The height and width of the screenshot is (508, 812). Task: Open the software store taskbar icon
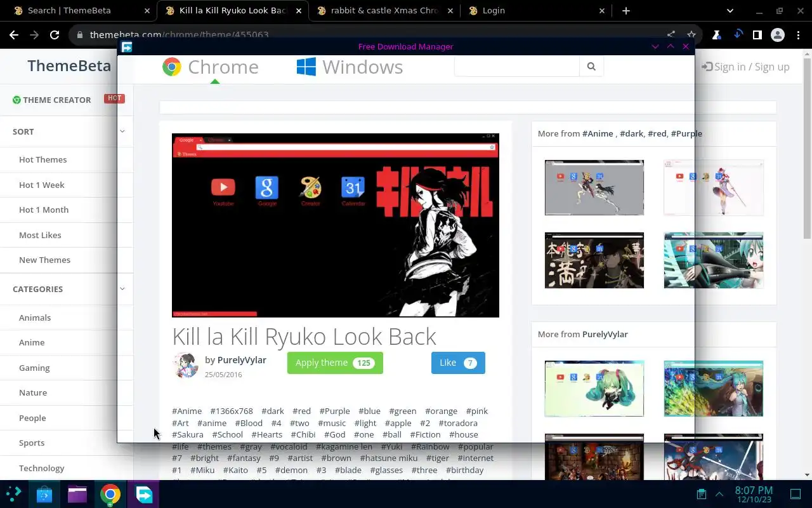44,494
